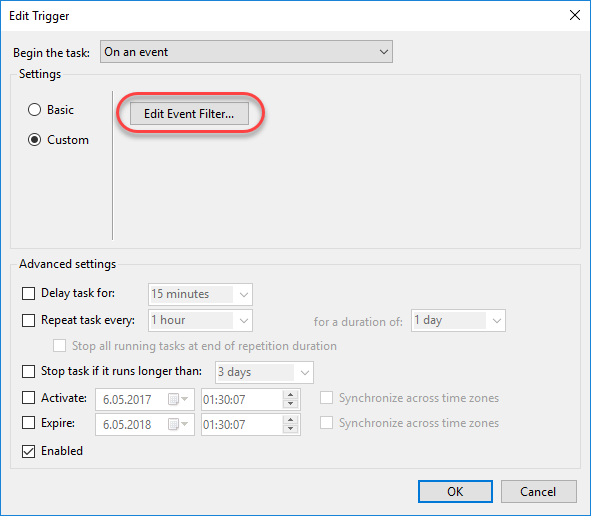Close the Edit Trigger dialog
This screenshot has height=516, width=591.
575,15
